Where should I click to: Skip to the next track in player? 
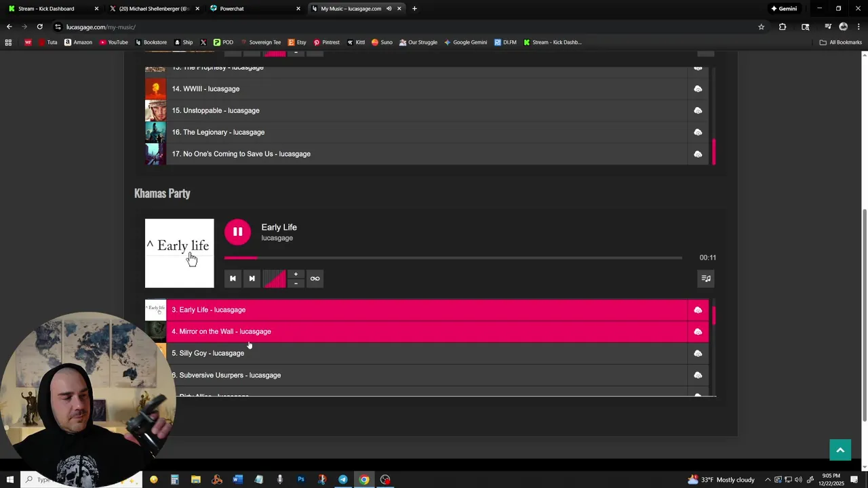click(x=252, y=279)
